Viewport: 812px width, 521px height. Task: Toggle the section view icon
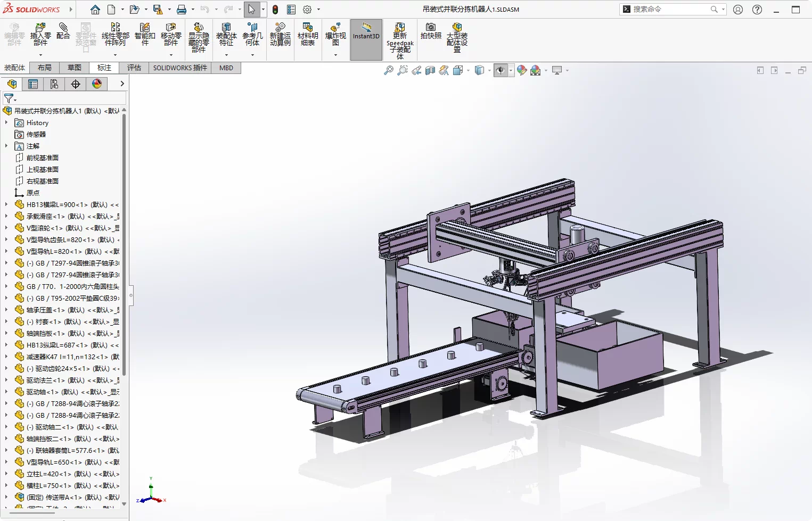pyautogui.click(x=430, y=70)
